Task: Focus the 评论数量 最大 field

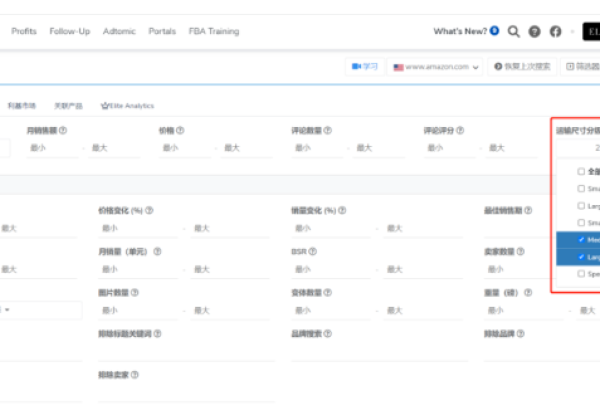Action: (x=379, y=148)
